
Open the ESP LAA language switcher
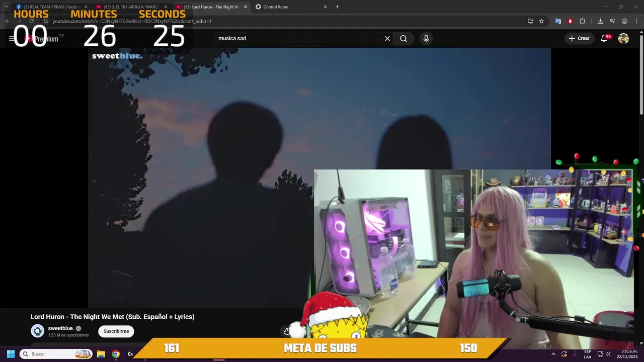click(588, 354)
